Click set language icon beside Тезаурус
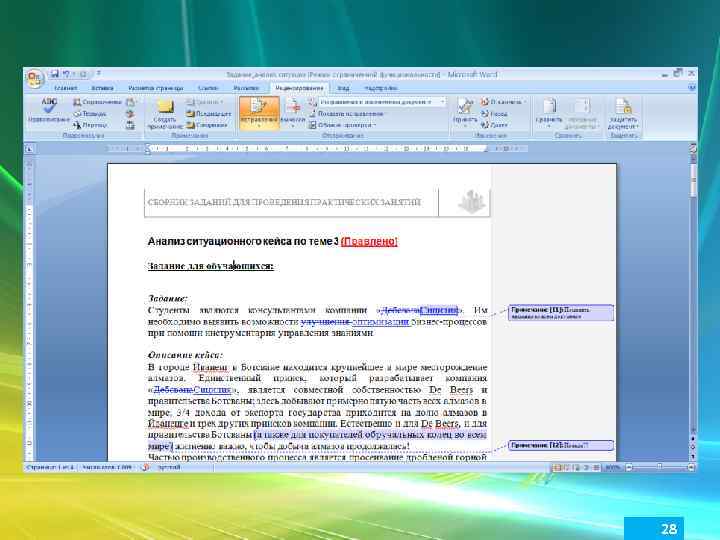Image resolution: width=720 pixels, height=540 pixels. tap(130, 113)
